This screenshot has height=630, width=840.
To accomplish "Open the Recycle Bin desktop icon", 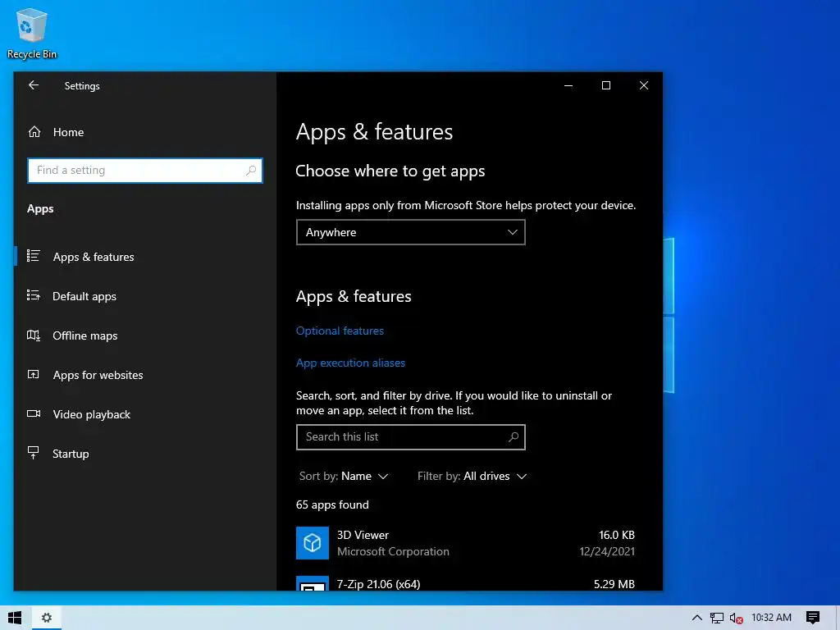I will [x=32, y=33].
